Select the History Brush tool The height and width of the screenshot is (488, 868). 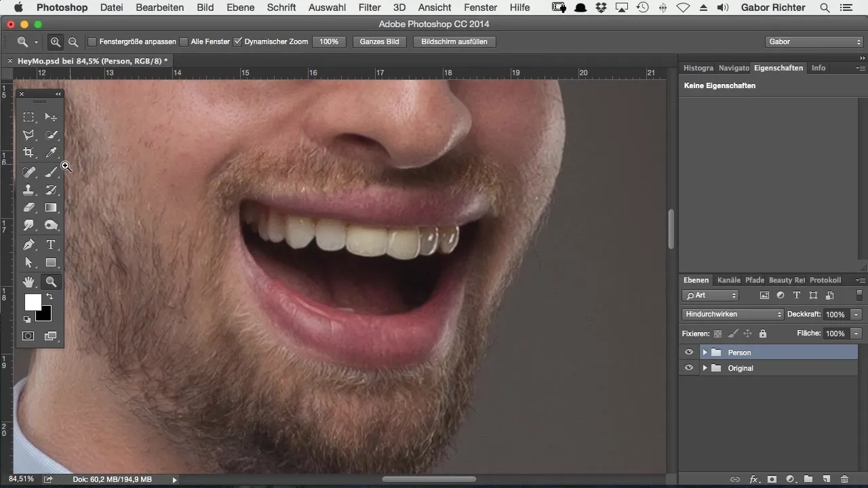coord(51,190)
